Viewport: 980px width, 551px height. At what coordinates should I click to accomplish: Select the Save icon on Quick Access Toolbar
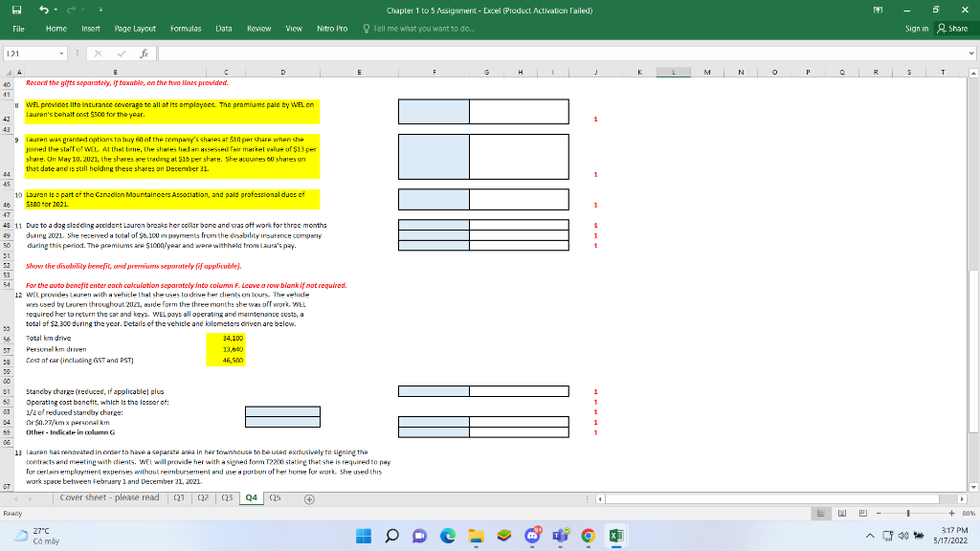tap(16, 9)
